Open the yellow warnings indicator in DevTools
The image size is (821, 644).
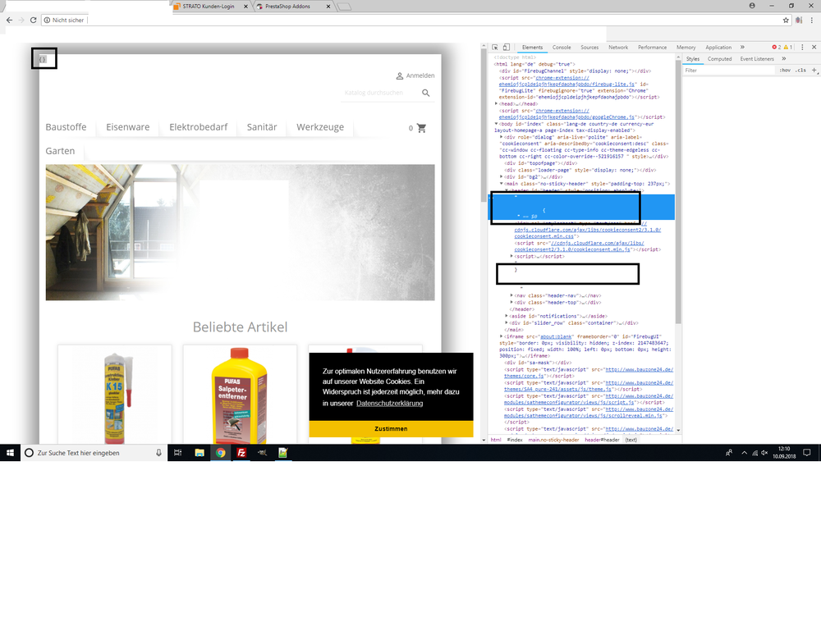(784, 47)
